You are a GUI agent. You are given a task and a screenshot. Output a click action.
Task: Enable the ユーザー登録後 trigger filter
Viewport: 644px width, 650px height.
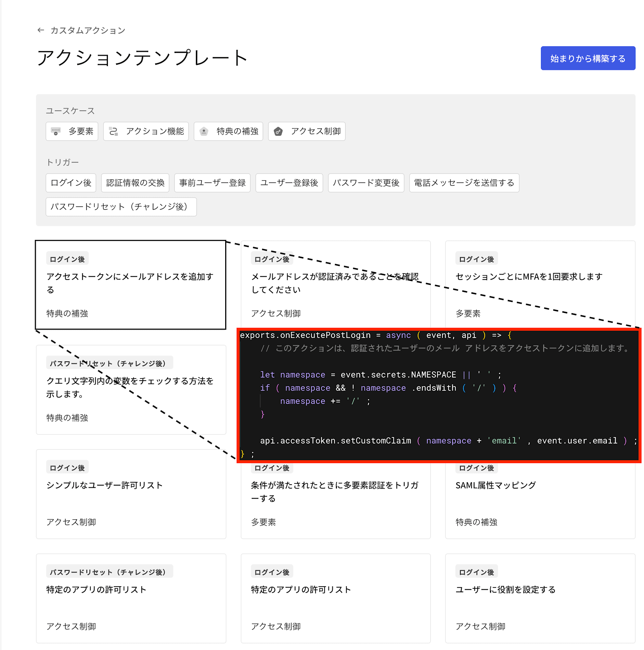pyautogui.click(x=289, y=183)
